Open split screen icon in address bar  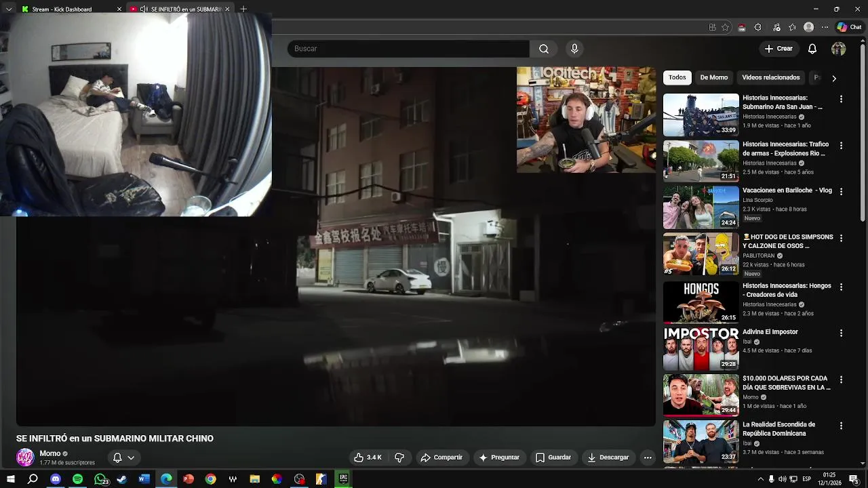click(x=712, y=27)
